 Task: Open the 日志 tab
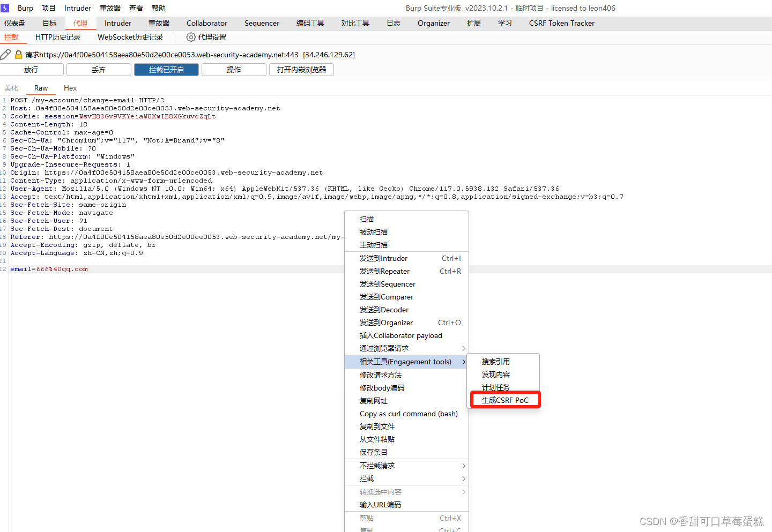point(394,23)
